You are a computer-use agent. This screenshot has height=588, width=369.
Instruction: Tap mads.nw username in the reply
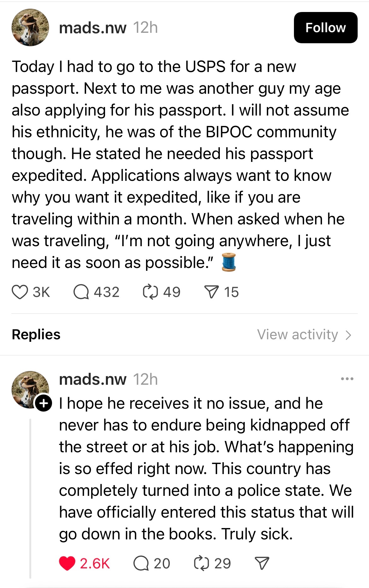(x=93, y=379)
